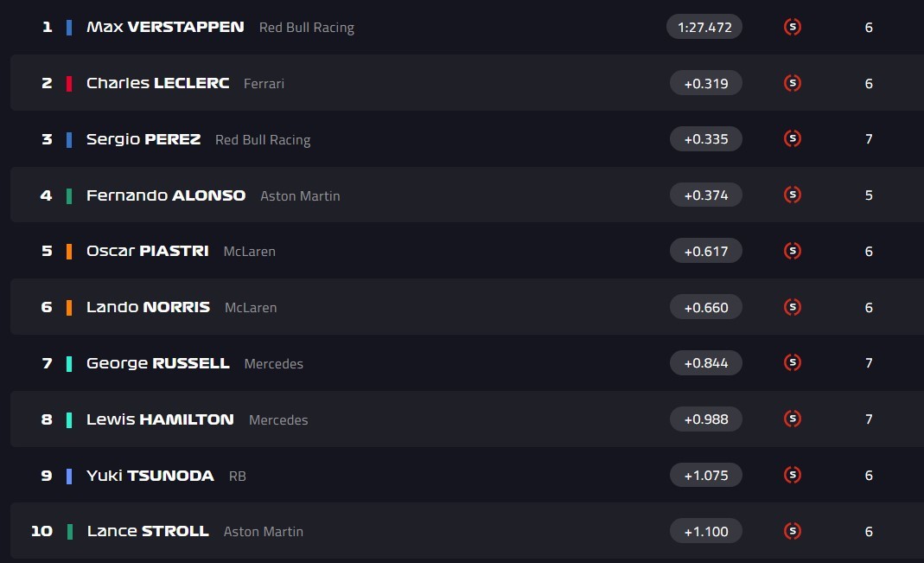Select Oscar Piastri's name
Image resolution: width=924 pixels, height=563 pixels.
[148, 251]
